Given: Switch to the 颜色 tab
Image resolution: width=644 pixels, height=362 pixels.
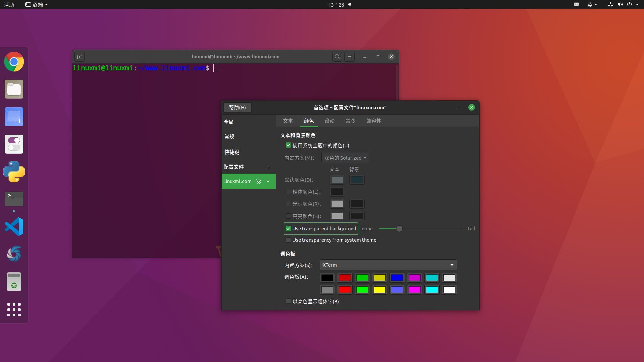Looking at the screenshot, I should [309, 121].
